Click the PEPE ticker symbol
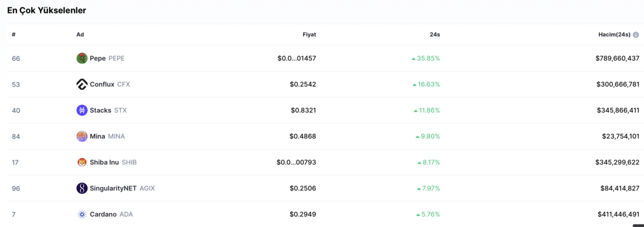644x227 pixels. (116, 58)
